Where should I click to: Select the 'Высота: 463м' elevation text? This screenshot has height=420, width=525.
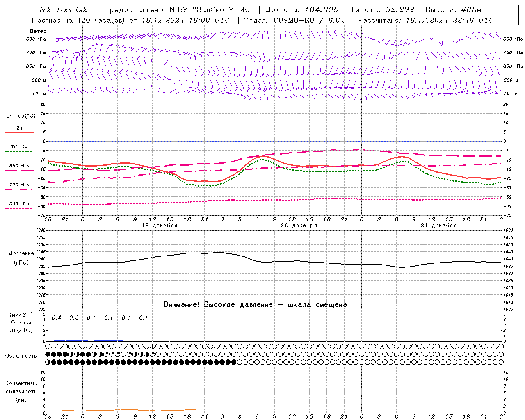pos(453,10)
